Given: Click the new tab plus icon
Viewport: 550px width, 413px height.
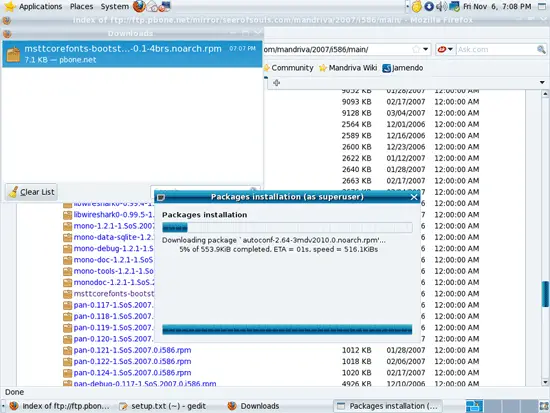Looking at the screenshot, I should click(x=276, y=83).
